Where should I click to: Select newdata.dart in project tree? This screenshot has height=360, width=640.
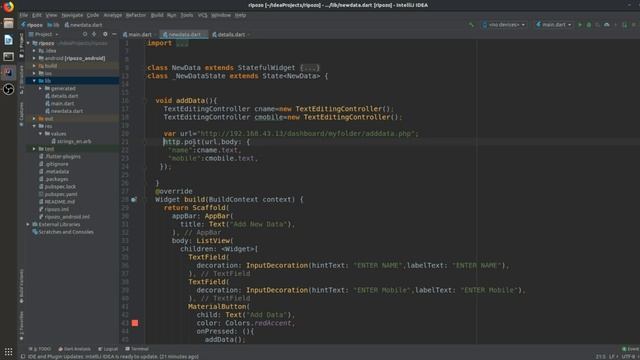pyautogui.click(x=64, y=111)
